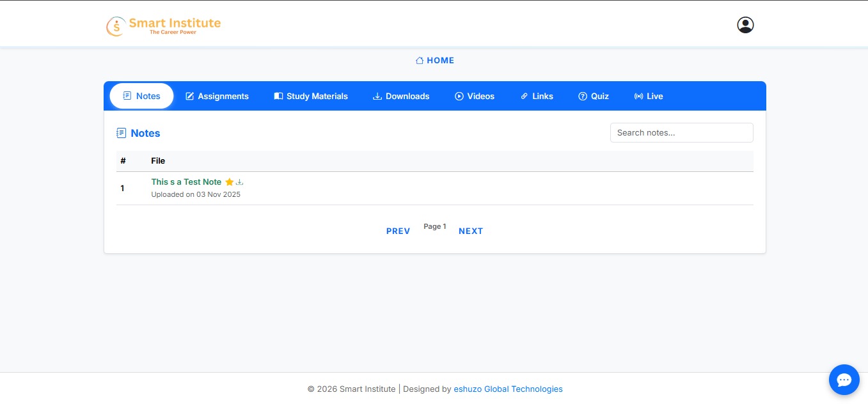This screenshot has height=404, width=868.
Task: Go to the HOME link
Action: 435,61
